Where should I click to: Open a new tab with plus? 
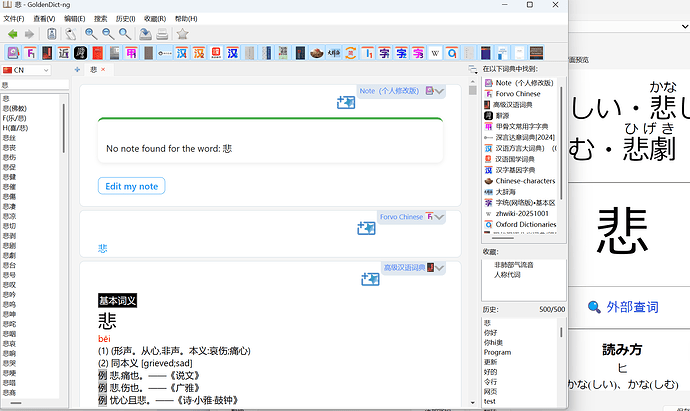pos(77,70)
